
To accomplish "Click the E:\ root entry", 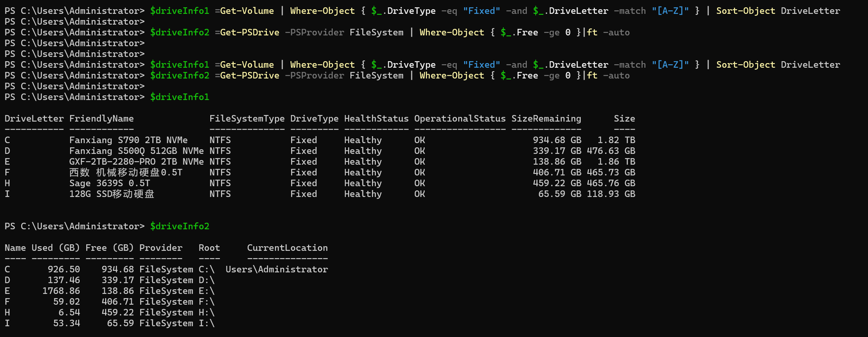I will pos(206,291).
